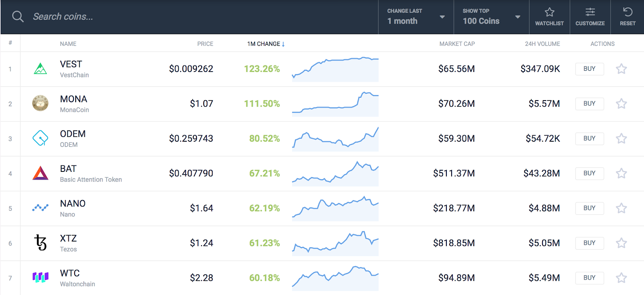Open the MONA price chart sparkline
644x295 pixels.
click(x=335, y=104)
